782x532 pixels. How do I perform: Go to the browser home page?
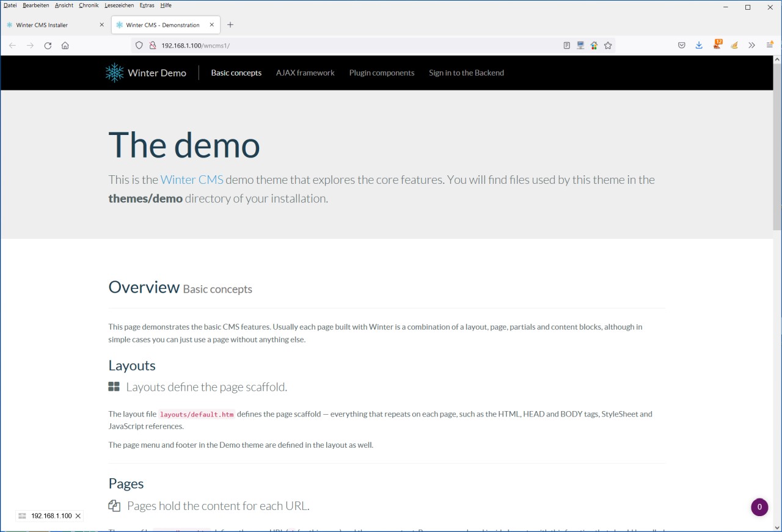point(65,45)
